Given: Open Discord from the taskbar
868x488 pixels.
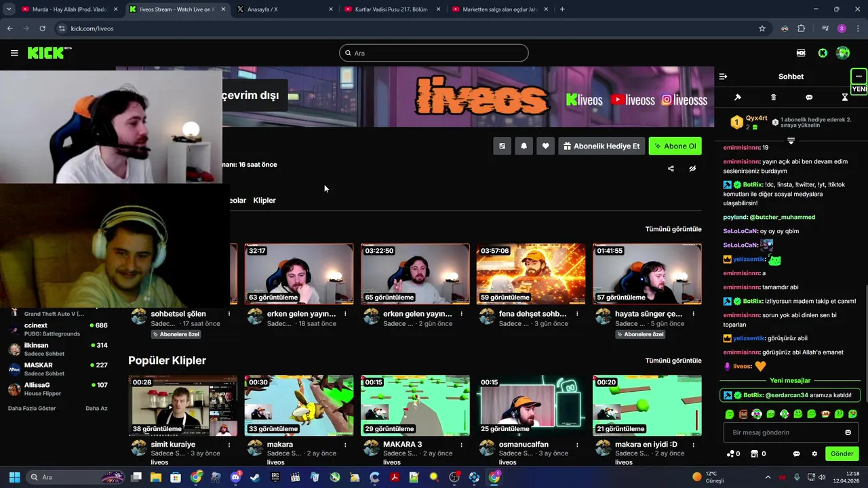Looking at the screenshot, I should click(x=235, y=477).
